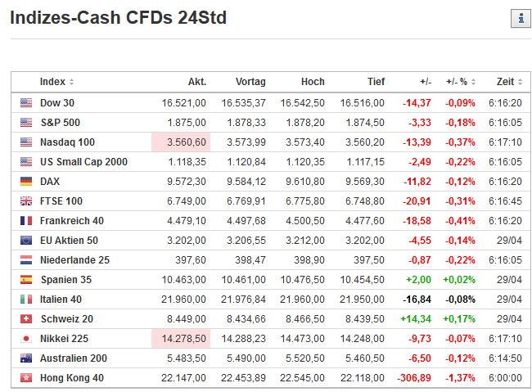
Task: Click the Australian flag icon beside Australien 200
Action: point(26,358)
